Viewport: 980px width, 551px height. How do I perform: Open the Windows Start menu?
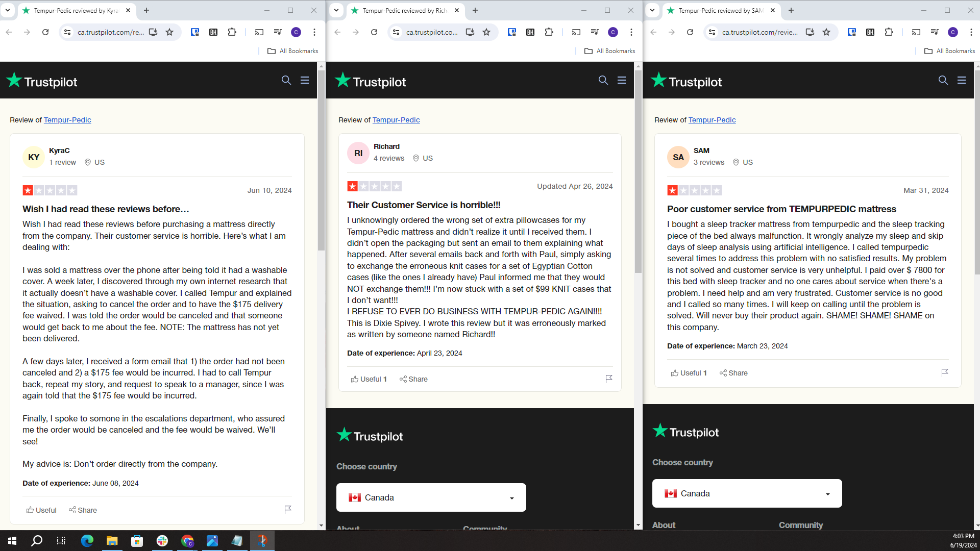12,541
